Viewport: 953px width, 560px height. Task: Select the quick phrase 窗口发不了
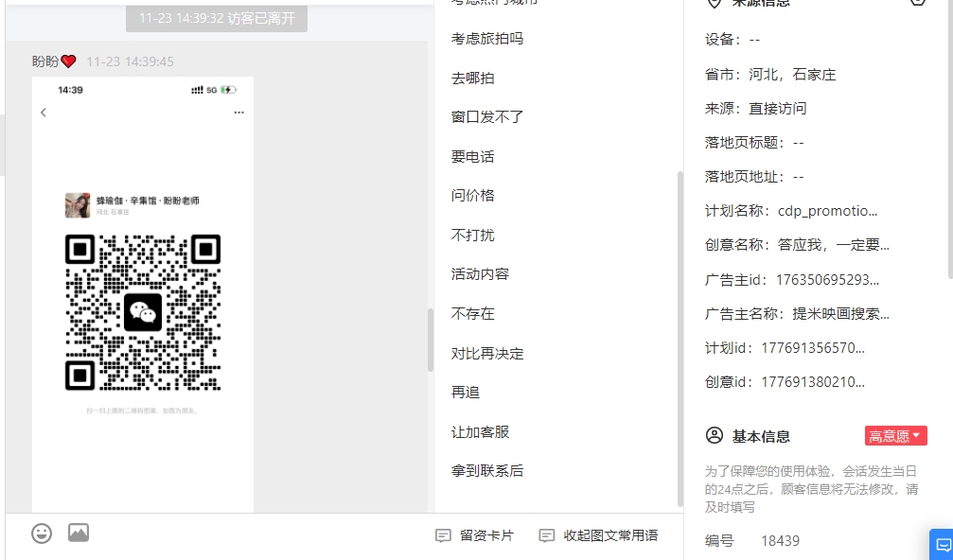(x=486, y=116)
